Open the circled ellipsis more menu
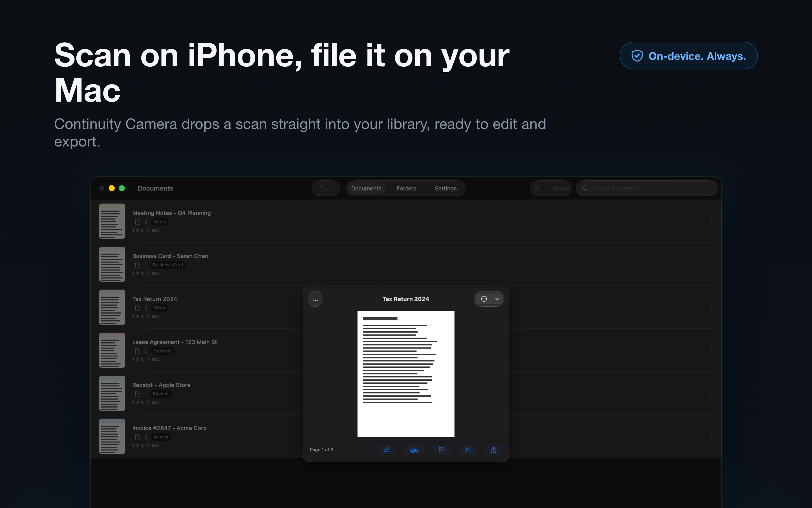Screen dimensions: 812x508 (x=484, y=299)
